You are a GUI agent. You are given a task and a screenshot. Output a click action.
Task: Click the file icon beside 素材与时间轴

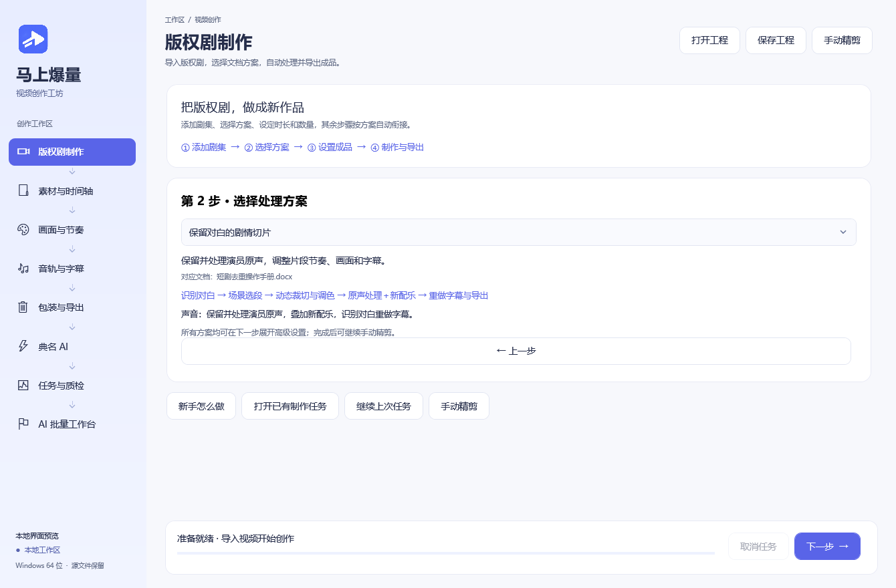click(x=23, y=190)
